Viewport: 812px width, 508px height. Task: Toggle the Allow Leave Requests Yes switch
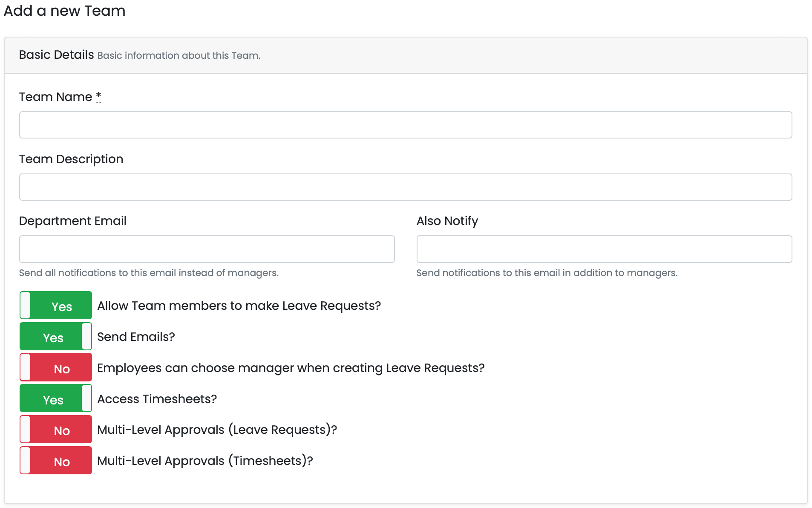pyautogui.click(x=56, y=306)
